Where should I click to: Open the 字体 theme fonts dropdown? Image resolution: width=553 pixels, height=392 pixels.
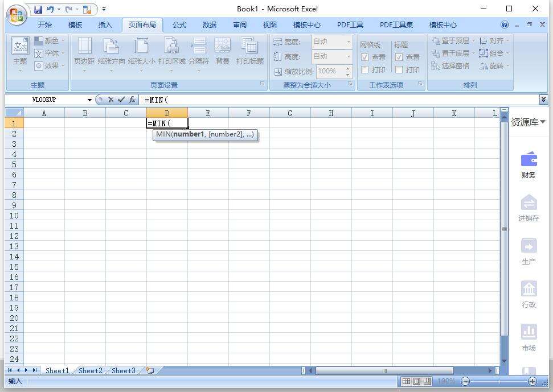click(50, 53)
